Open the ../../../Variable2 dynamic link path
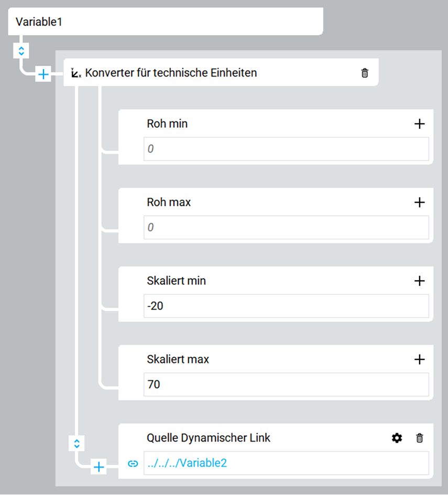 (x=187, y=463)
